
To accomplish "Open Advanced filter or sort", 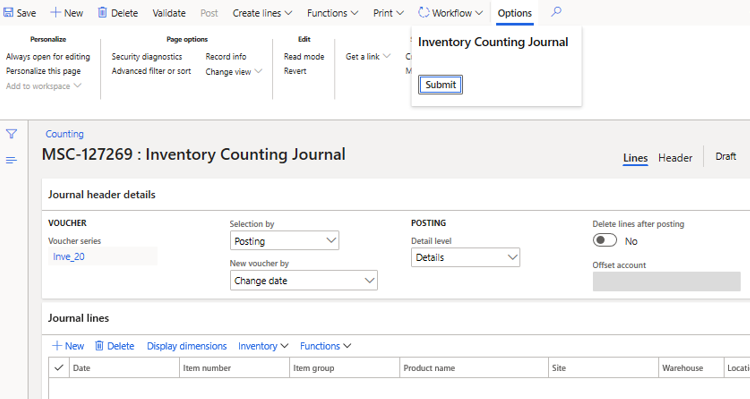I will tap(151, 71).
